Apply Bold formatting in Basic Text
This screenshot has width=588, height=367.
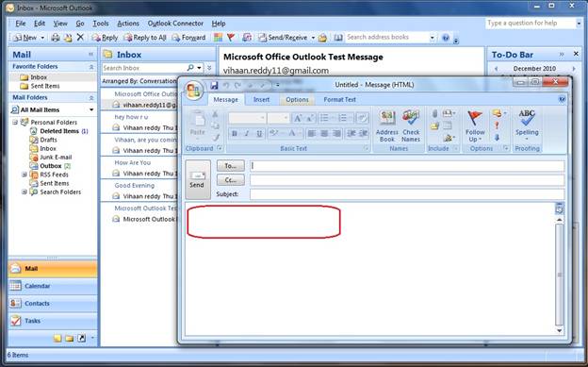pos(235,133)
